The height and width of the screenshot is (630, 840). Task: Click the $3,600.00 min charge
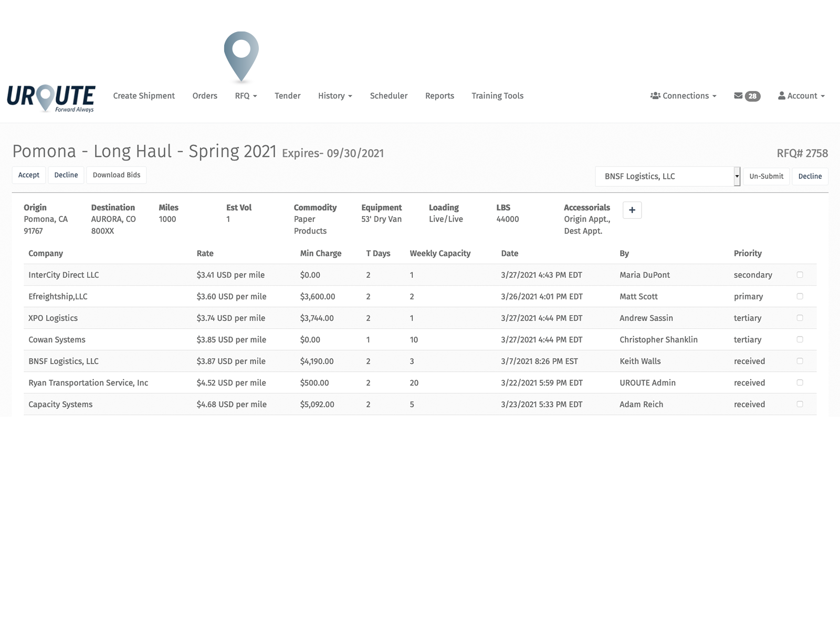click(x=318, y=296)
